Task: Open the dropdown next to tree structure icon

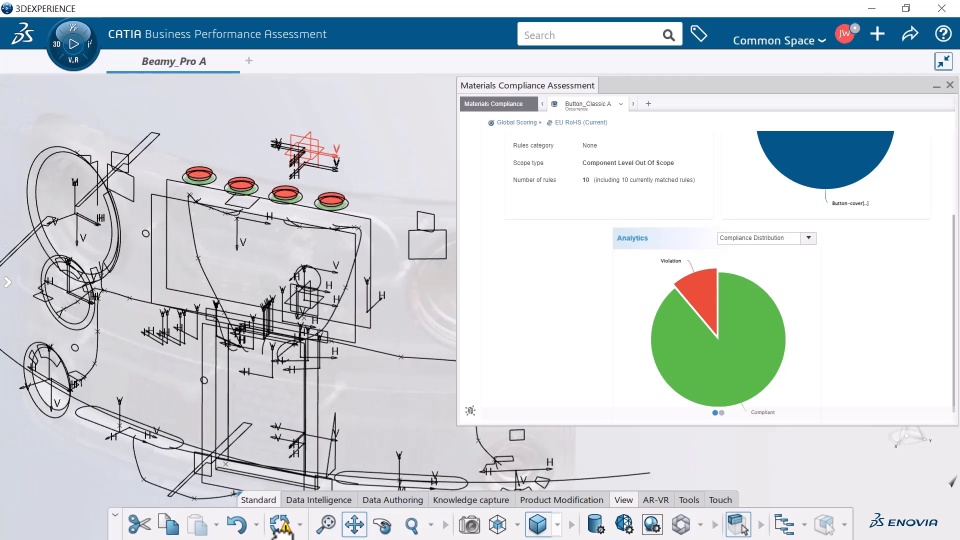Action: click(x=804, y=525)
